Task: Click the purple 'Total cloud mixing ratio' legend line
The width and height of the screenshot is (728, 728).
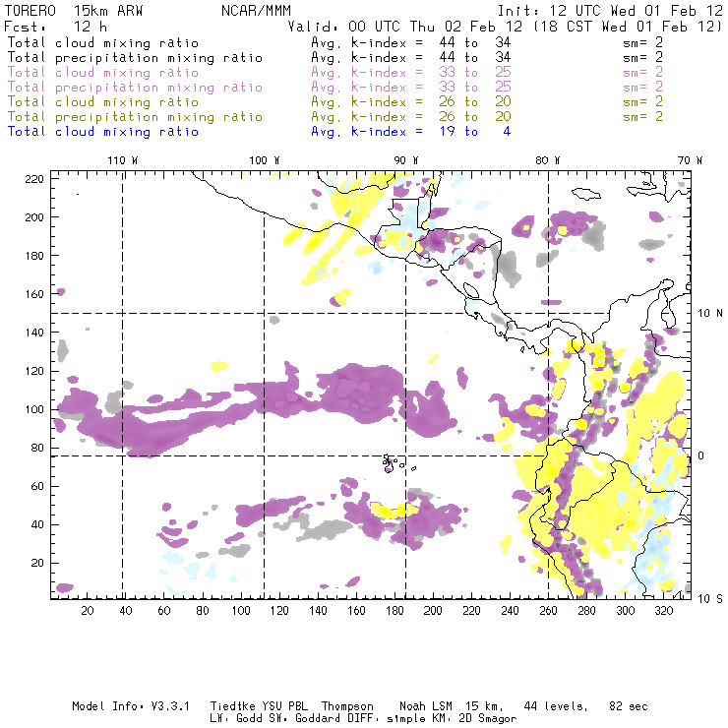Action: click(103, 73)
